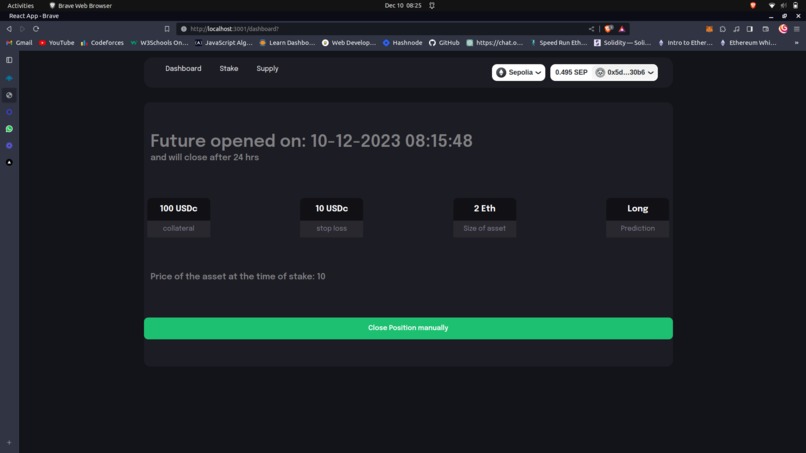Bookmark this page with the bookmark icon
The image size is (806, 453).
coord(167,29)
